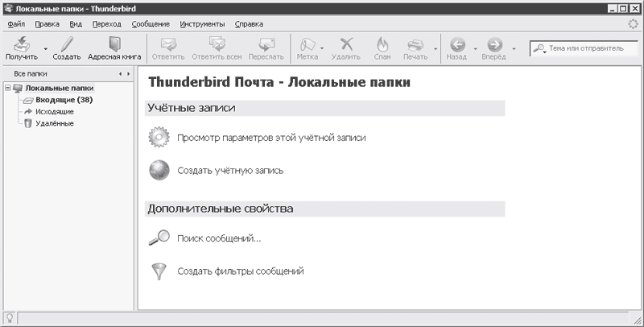This screenshot has width=644, height=327.
Task: Click the Вперёд (Forward) arrow icon
Action: coord(494,45)
